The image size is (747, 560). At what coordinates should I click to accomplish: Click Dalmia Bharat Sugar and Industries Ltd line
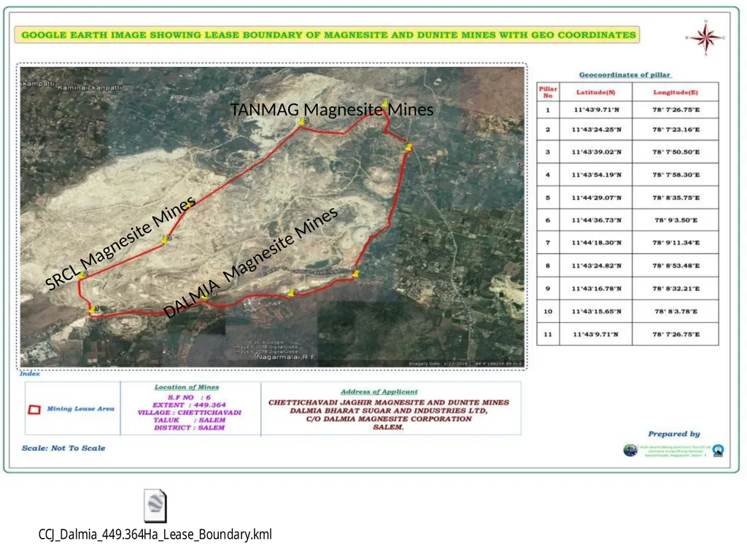pos(389,411)
